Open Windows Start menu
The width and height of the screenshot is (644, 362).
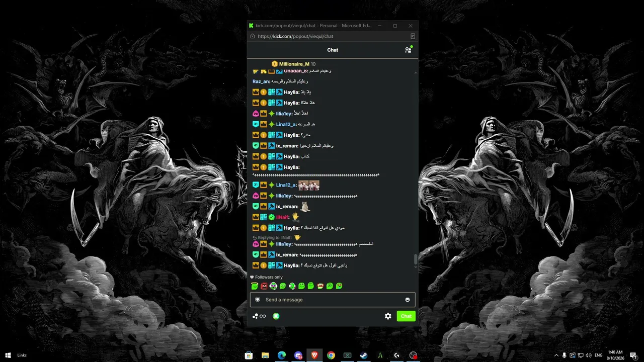8,355
